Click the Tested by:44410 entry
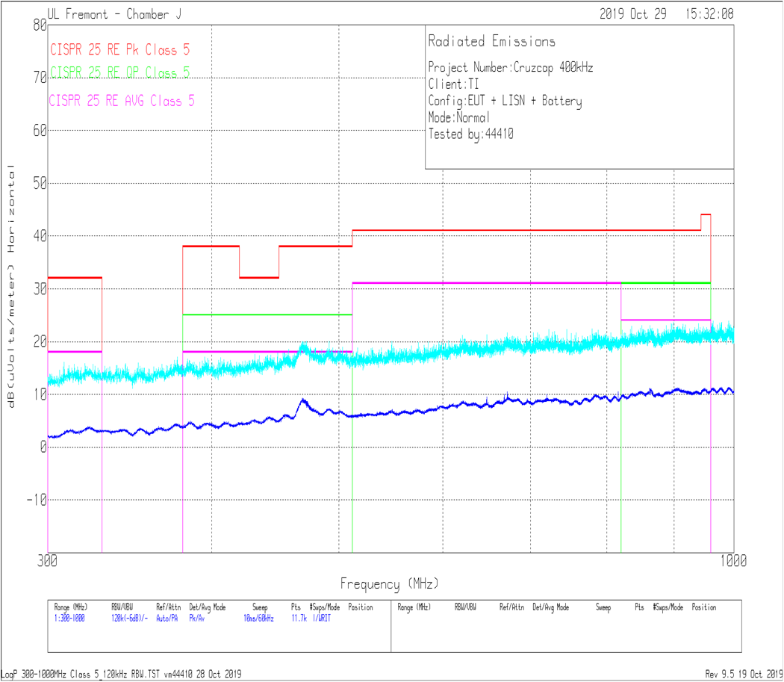The image size is (784, 682). [x=470, y=134]
